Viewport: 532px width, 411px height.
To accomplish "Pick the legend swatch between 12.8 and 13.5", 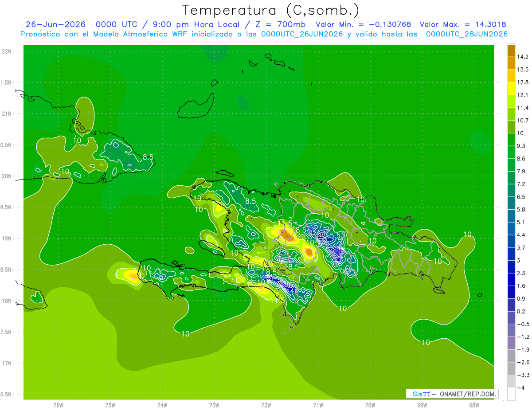I will click(511, 76).
